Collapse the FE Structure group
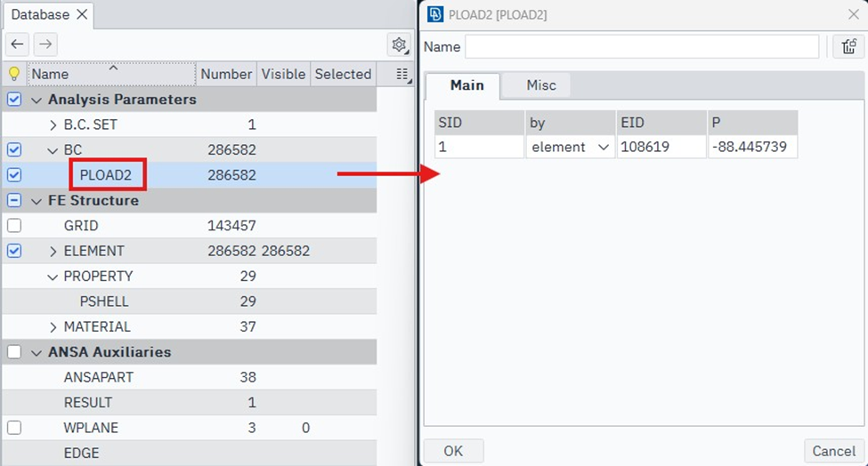The width and height of the screenshot is (868, 466). pyautogui.click(x=37, y=201)
